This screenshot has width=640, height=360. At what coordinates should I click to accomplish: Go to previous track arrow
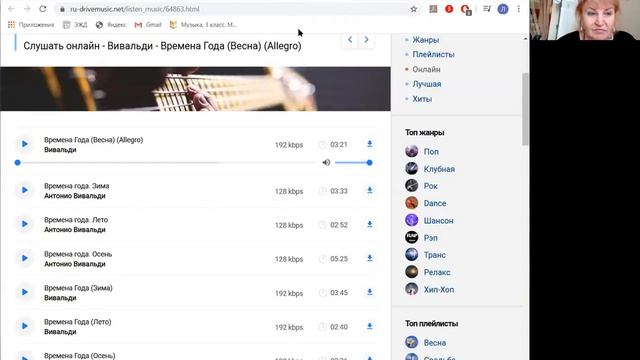[350, 40]
